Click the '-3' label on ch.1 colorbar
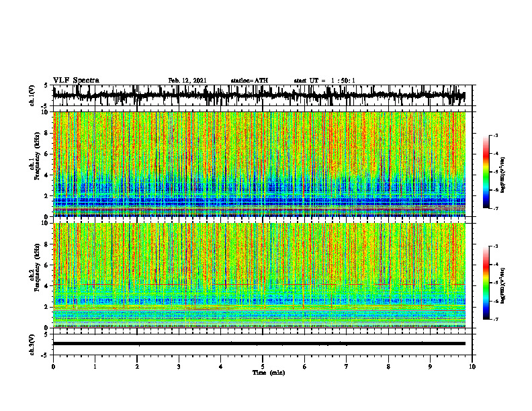532x411 pixels. (496, 135)
